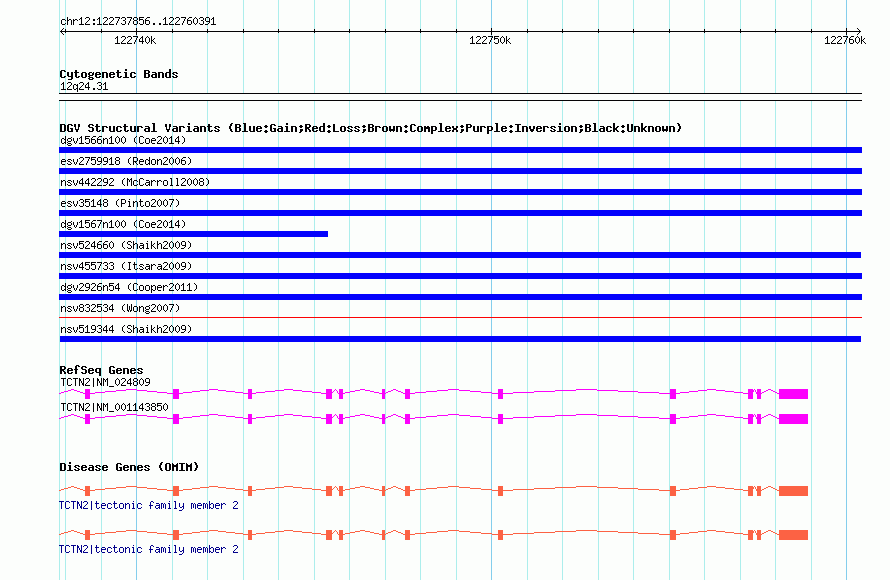
Task: Click the right arrow of the ruler
Action: pyautogui.click(x=858, y=31)
